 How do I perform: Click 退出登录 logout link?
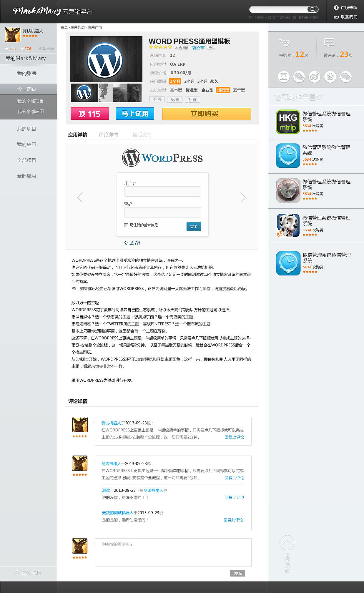click(x=46, y=49)
